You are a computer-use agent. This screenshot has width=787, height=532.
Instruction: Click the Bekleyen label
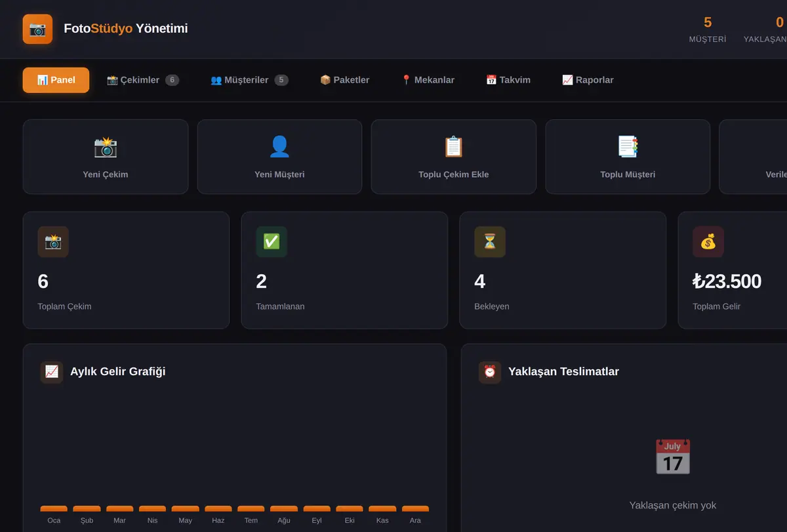point(492,306)
